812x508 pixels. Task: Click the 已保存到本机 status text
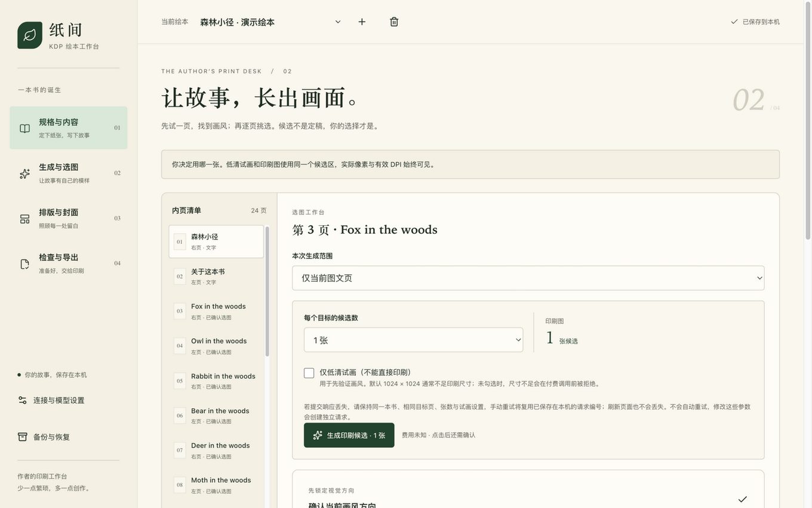(761, 22)
